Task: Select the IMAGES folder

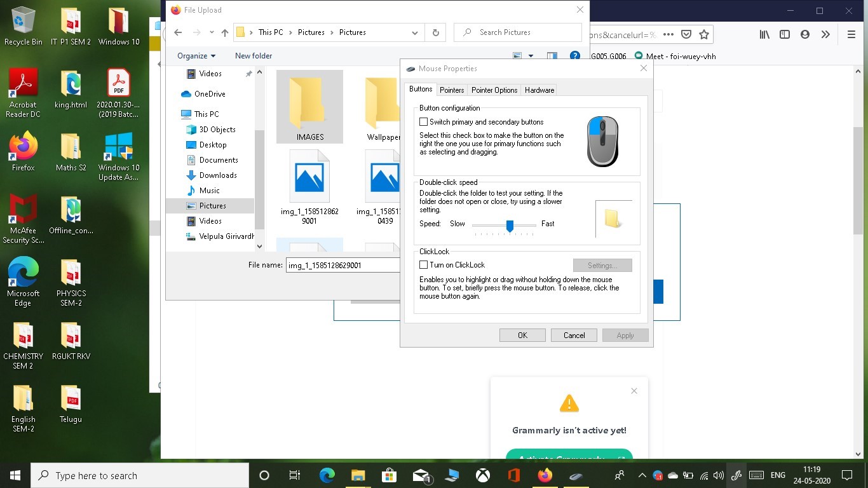Action: pyautogui.click(x=310, y=107)
